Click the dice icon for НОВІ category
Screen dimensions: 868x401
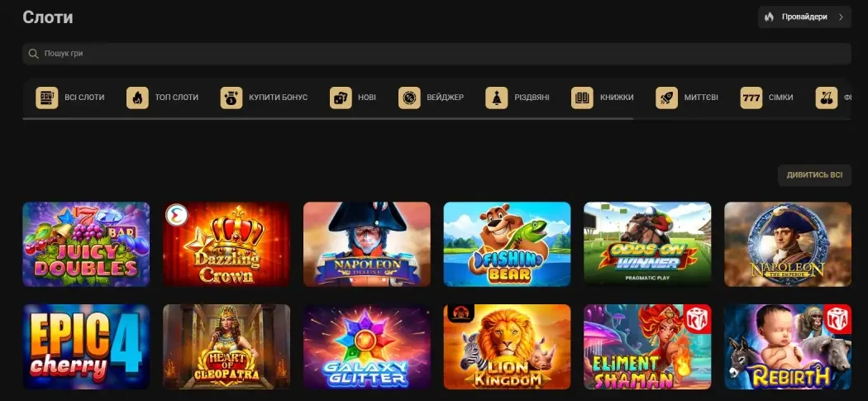coord(341,98)
